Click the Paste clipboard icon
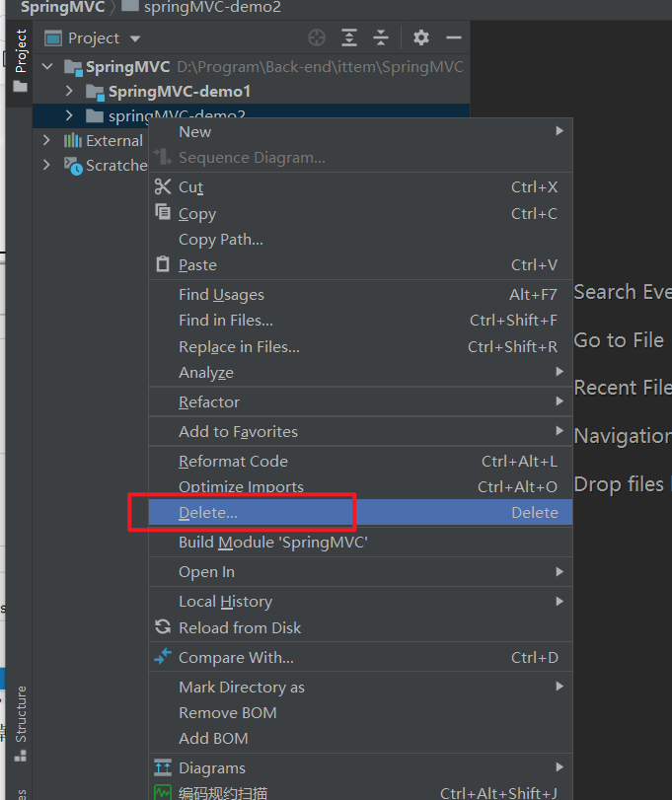This screenshot has width=672, height=800. coord(163,263)
